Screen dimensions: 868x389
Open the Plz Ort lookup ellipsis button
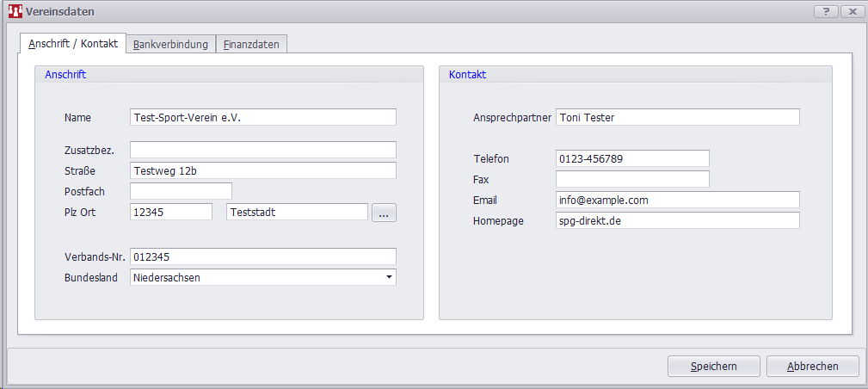(384, 213)
